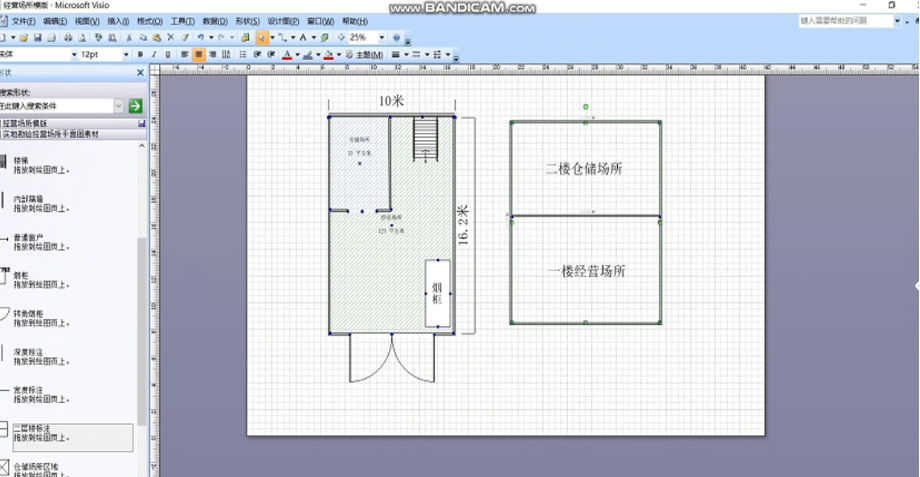The image size is (920, 477).
Task: Open the 工具(T) menu
Action: [x=182, y=21]
